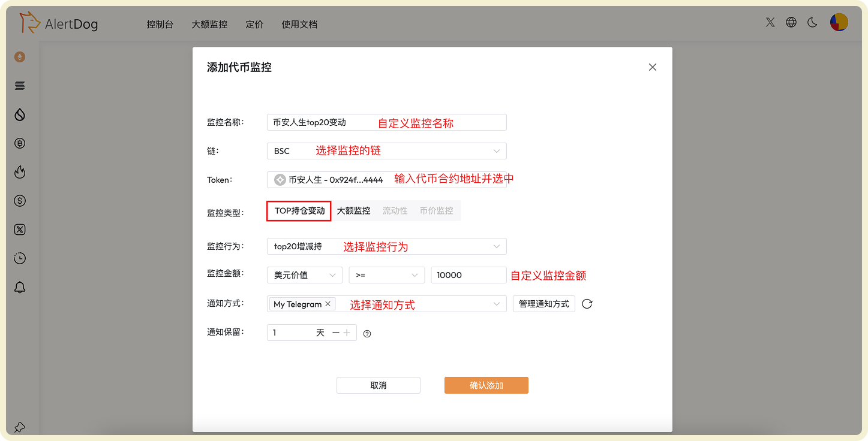The height and width of the screenshot is (441, 868).
Task: Select the Ethereum icon in the left sidebar
Action: click(x=20, y=57)
